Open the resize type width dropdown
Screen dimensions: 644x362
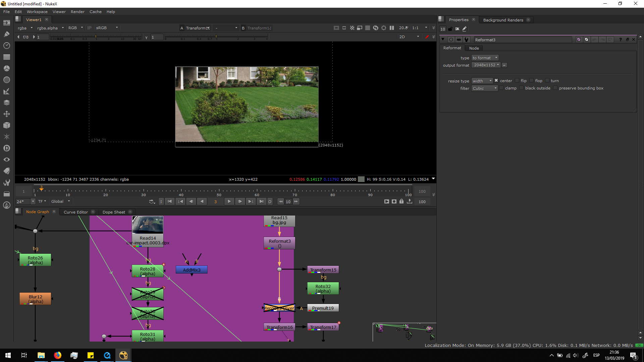[x=482, y=81]
